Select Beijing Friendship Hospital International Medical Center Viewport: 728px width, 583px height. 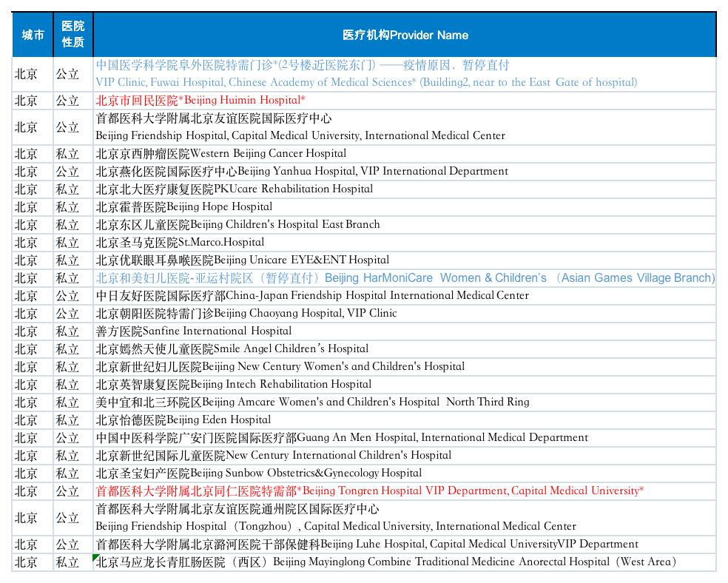point(405,127)
